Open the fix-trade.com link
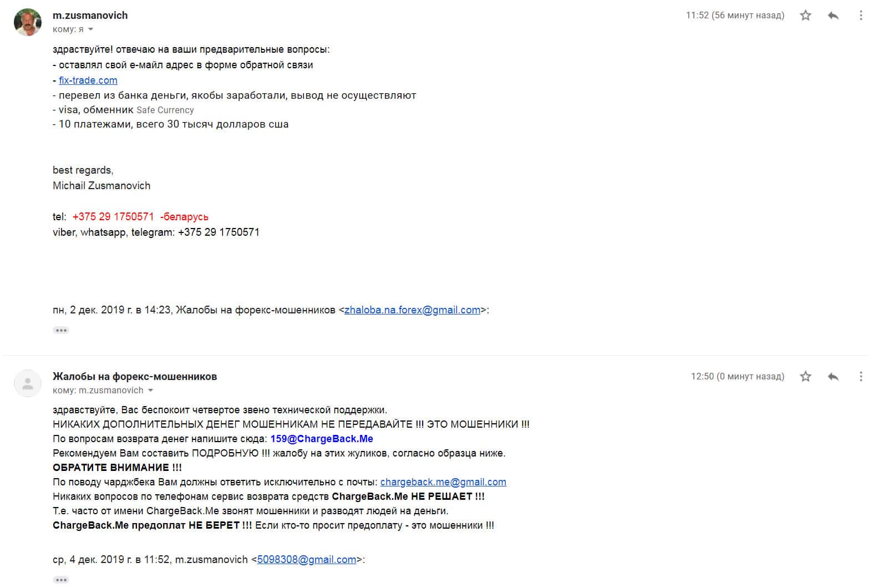878x588 pixels. click(x=88, y=80)
